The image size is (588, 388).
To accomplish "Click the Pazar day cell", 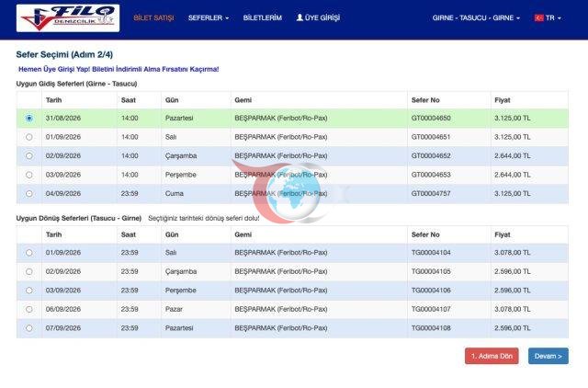I will [x=174, y=309].
